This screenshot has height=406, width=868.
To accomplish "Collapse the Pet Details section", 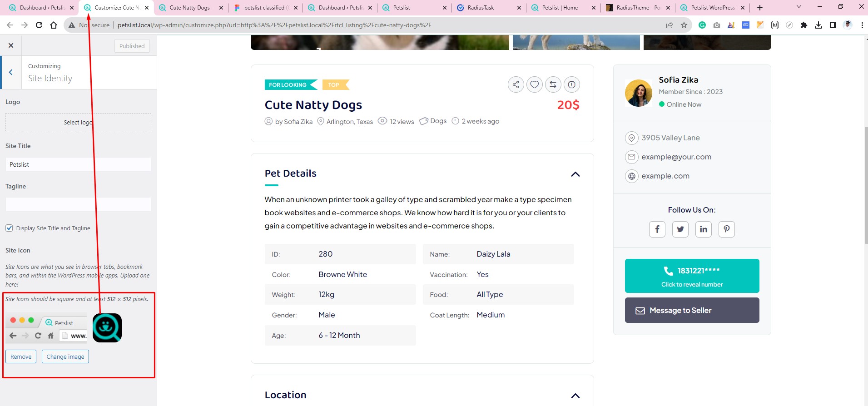I will tap(575, 174).
